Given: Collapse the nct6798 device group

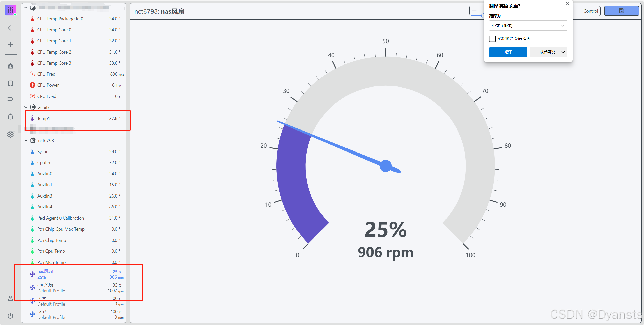Looking at the screenshot, I should coord(26,141).
